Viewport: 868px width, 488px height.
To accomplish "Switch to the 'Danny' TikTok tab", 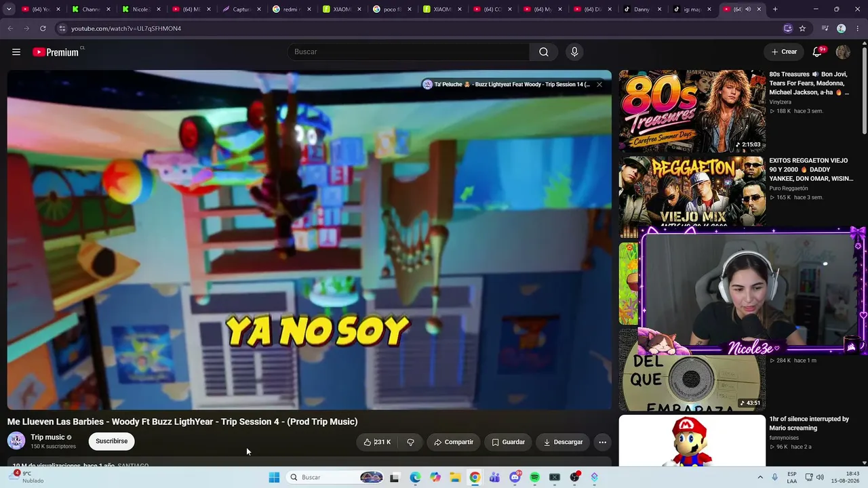I will 642,9.
